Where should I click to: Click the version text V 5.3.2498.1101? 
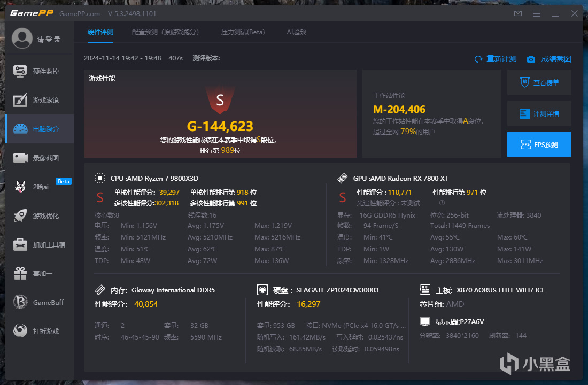point(132,13)
